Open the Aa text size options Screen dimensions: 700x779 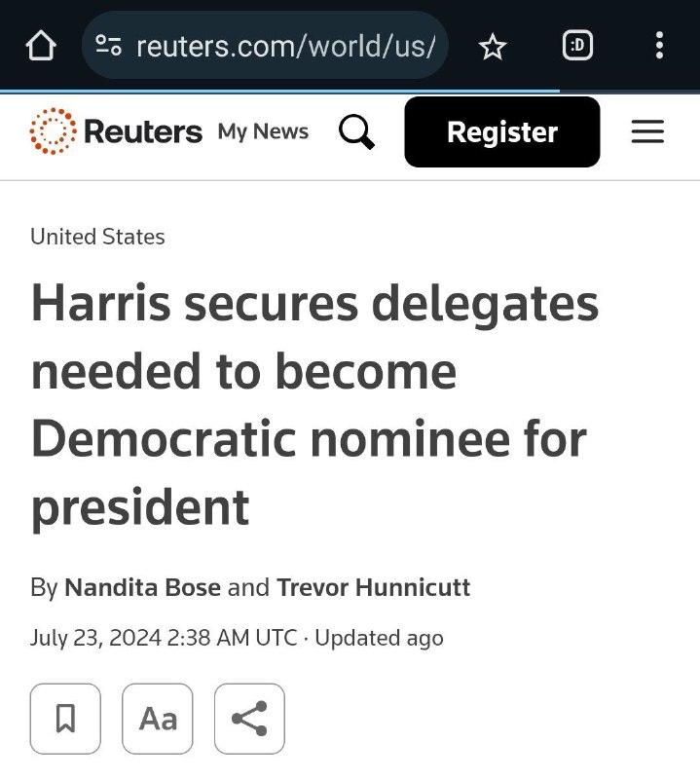[x=158, y=719]
